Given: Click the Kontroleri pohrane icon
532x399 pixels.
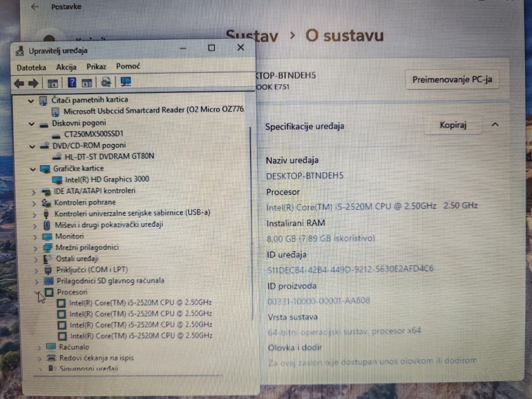Looking at the screenshot, I should click(x=46, y=203).
